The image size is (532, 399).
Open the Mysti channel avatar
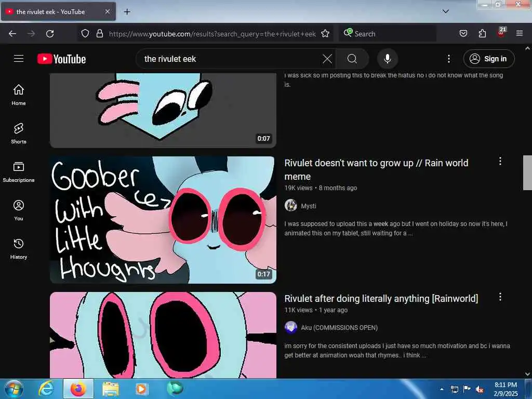pos(291,205)
